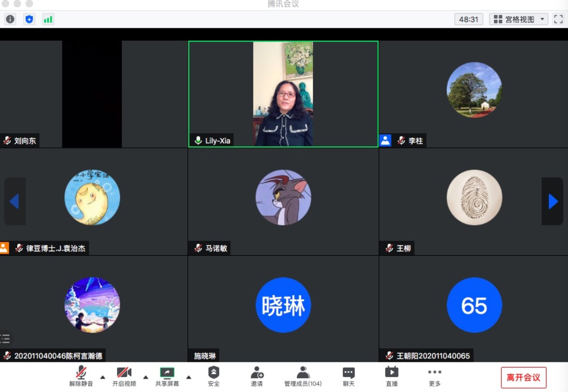
Task: Go to next participant page with right arrow
Action: pos(553,201)
